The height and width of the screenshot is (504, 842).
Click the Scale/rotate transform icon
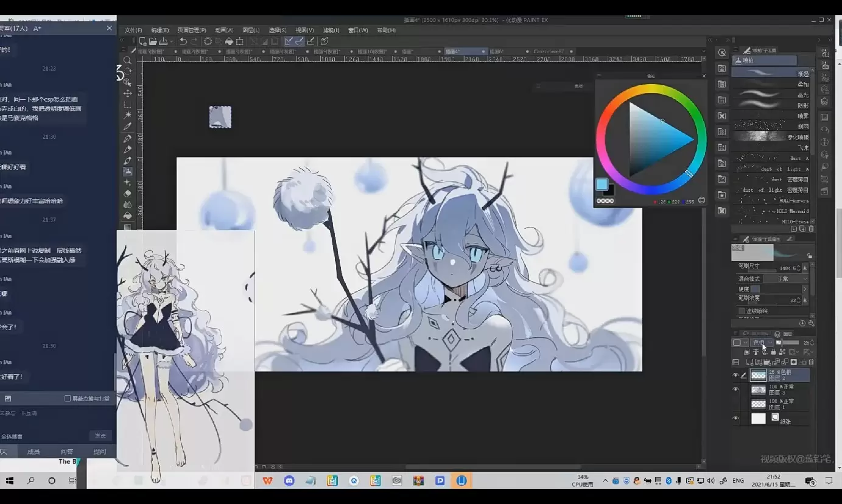240,41
